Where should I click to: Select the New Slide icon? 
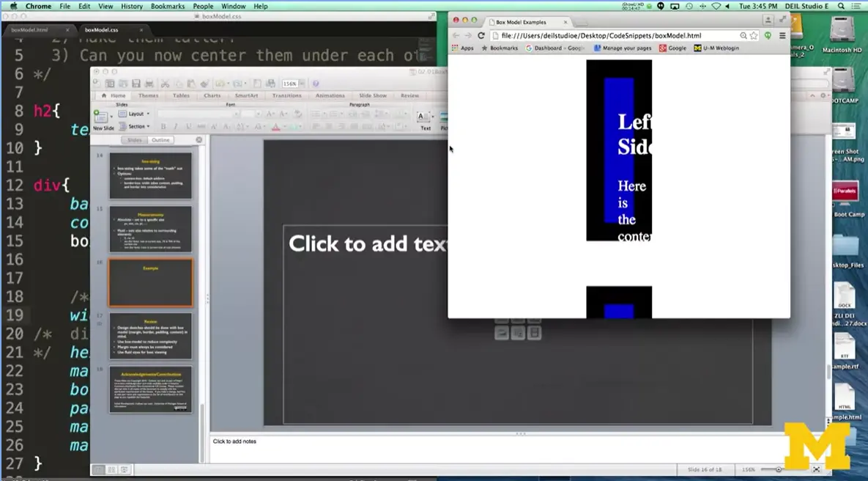tap(101, 117)
